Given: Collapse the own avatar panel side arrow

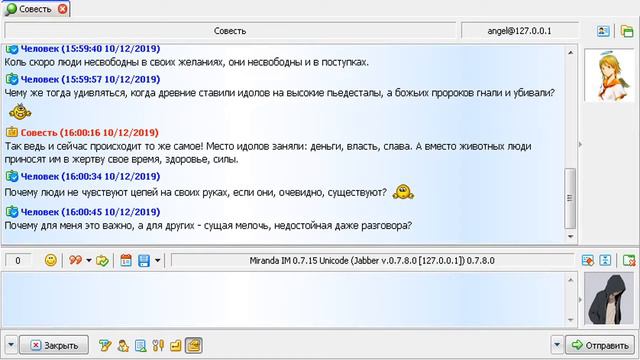Looking at the screenshot, I should point(580,300).
